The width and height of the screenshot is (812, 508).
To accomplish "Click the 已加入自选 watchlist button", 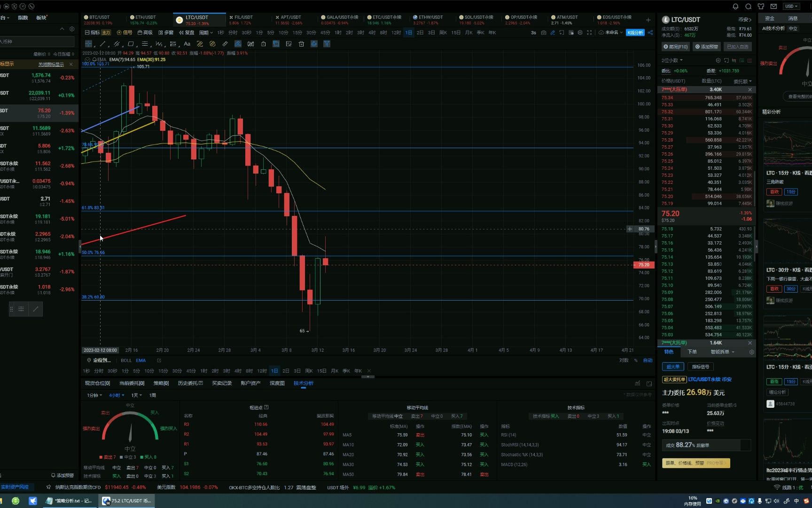I will [x=737, y=47].
